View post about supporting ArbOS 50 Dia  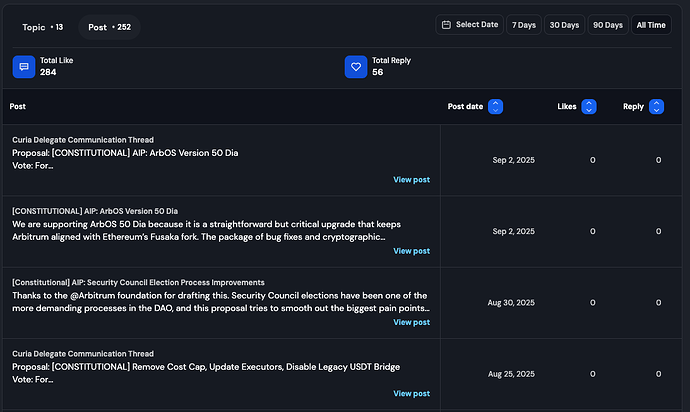coord(411,251)
